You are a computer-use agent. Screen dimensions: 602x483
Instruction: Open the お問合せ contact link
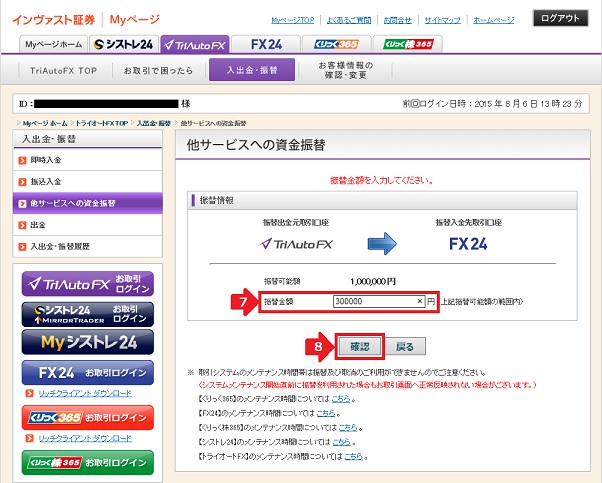[397, 20]
